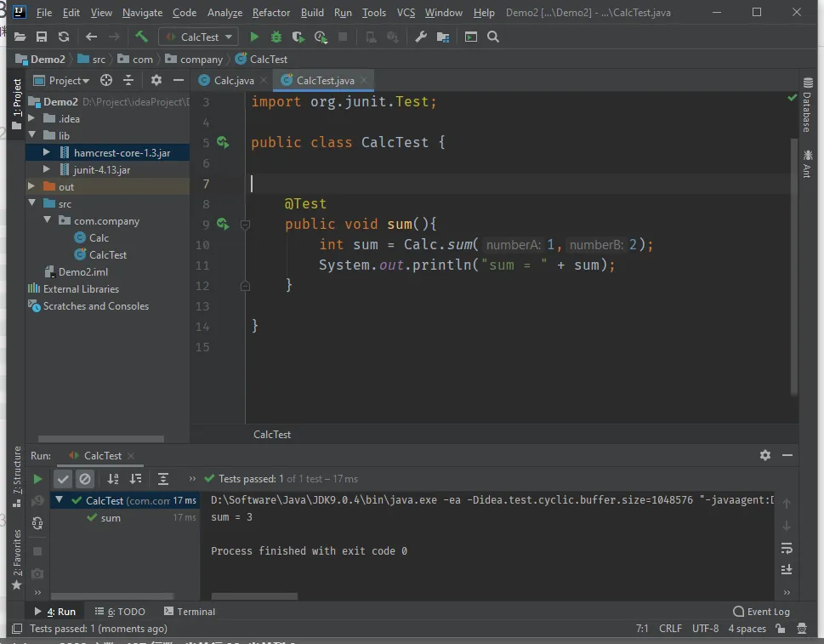Image resolution: width=824 pixels, height=644 pixels.
Task: Expand the junit-4.13.jar tree node
Action: click(x=48, y=170)
